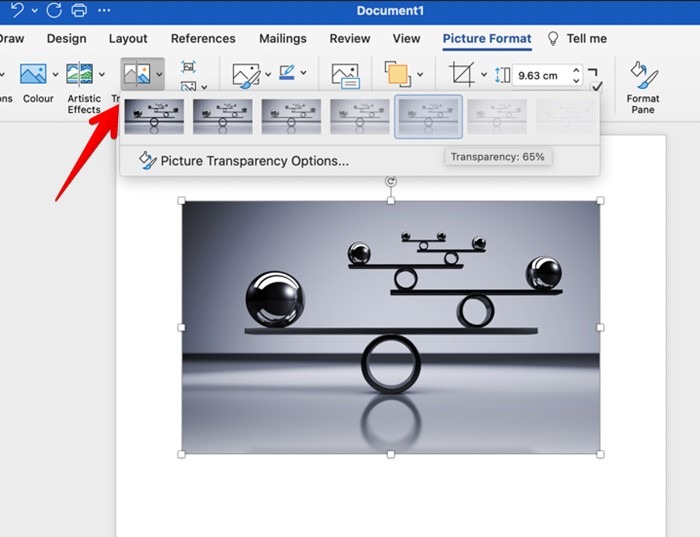Screen dimensions: 700x537
Task: Click the Transparency picture icon
Action: 137,74
